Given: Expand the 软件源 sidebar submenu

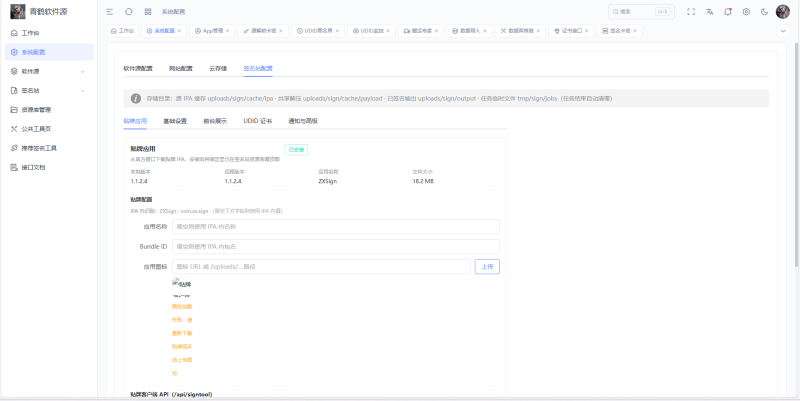Looking at the screenshot, I should (x=49, y=71).
